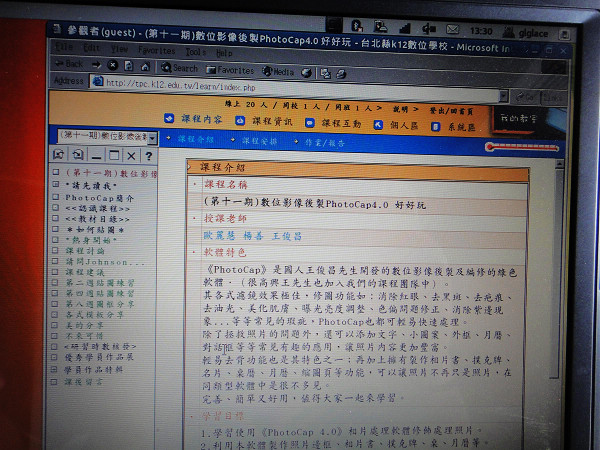Click the second icon in course tree toolbar

pos(78,155)
